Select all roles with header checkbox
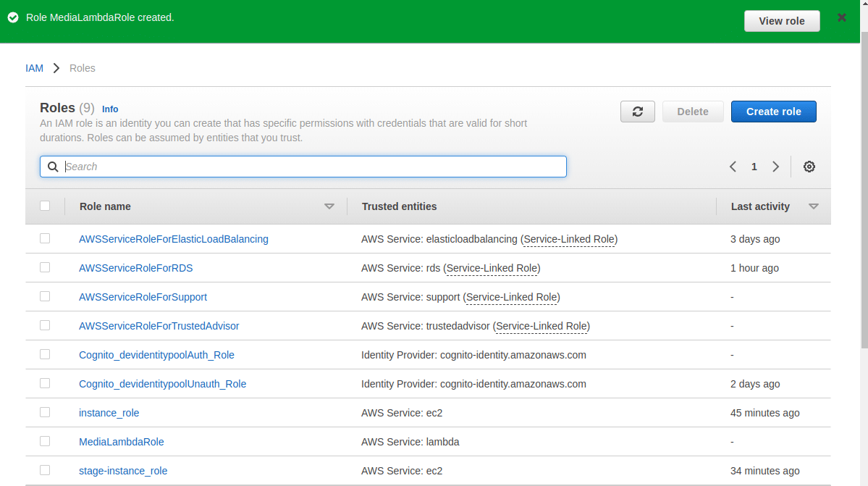The image size is (868, 486). (x=45, y=206)
